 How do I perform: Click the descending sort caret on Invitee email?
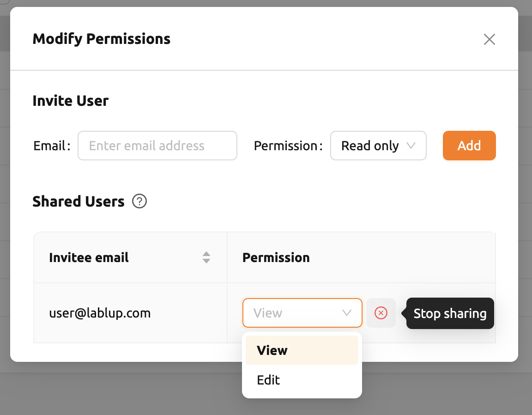(x=206, y=261)
